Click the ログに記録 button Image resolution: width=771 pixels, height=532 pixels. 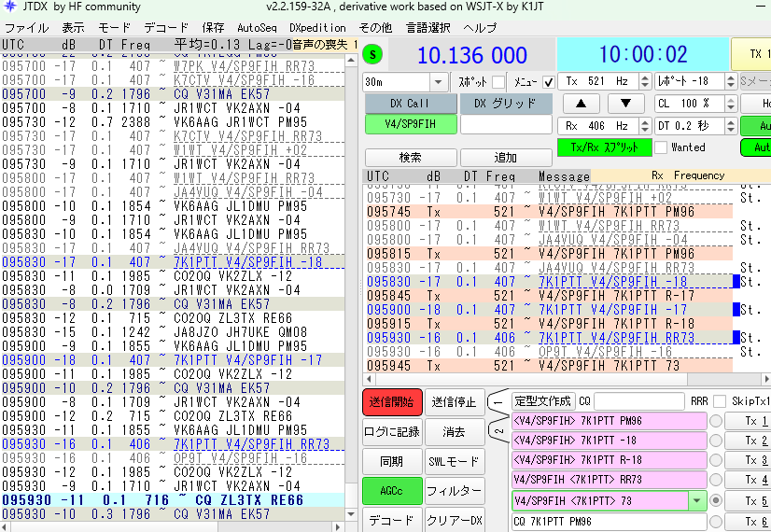click(x=392, y=432)
